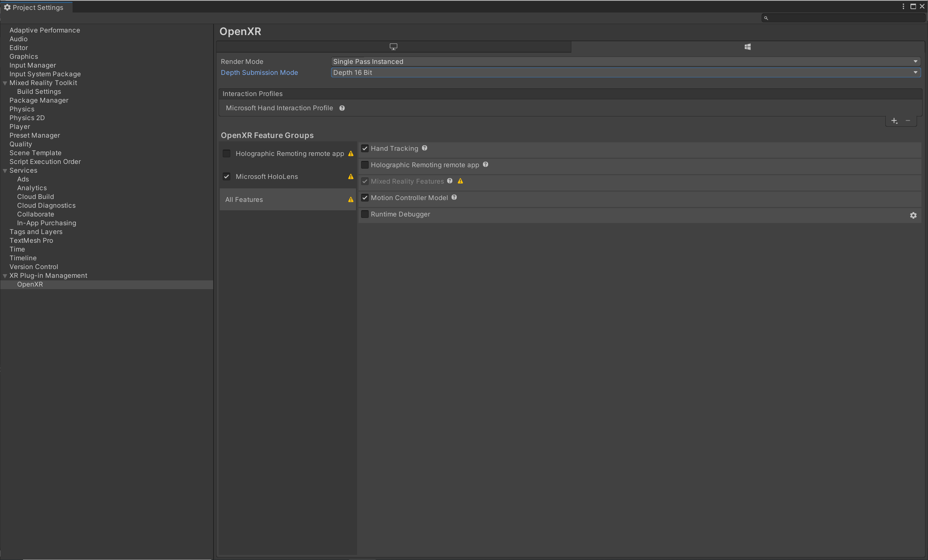Open Runtime Debugger settings gear
Viewport: 928px width, 560px height.
tap(913, 215)
